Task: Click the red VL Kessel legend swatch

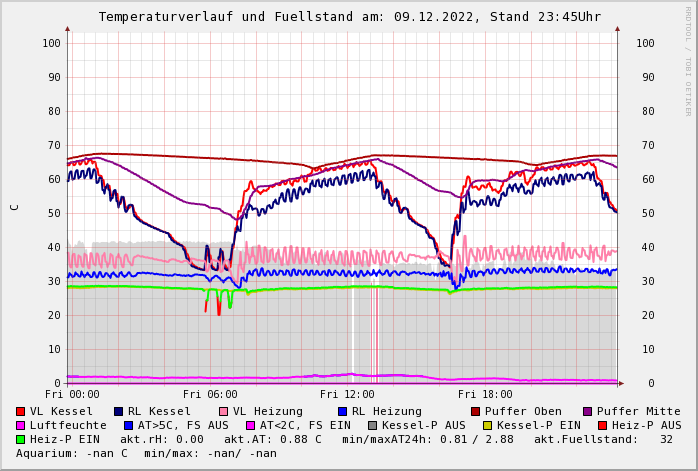Action: click(x=21, y=411)
